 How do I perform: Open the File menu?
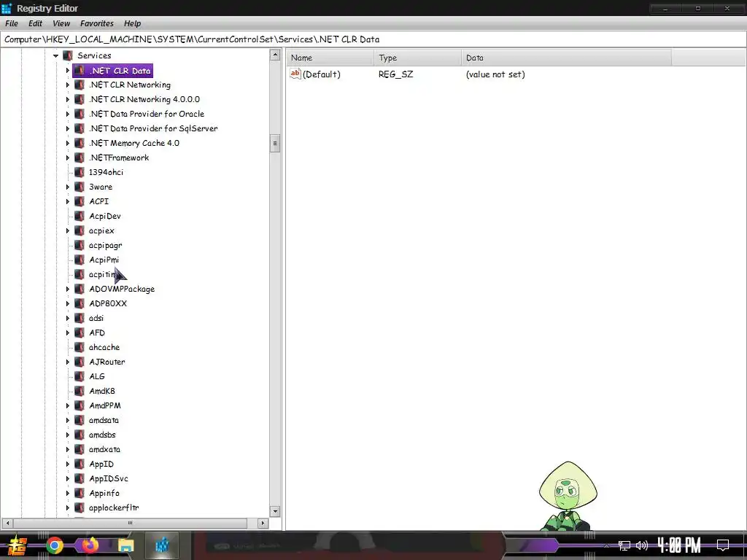pos(12,23)
